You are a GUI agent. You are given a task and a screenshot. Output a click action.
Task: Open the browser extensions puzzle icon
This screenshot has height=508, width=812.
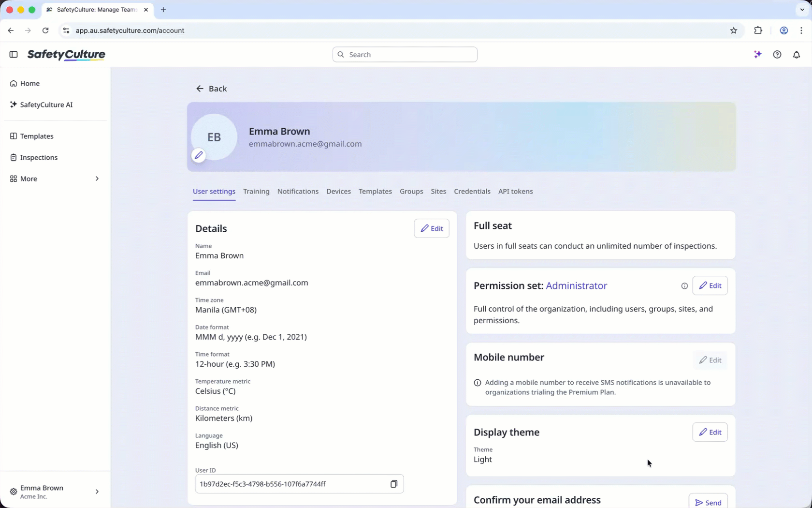[x=758, y=30]
